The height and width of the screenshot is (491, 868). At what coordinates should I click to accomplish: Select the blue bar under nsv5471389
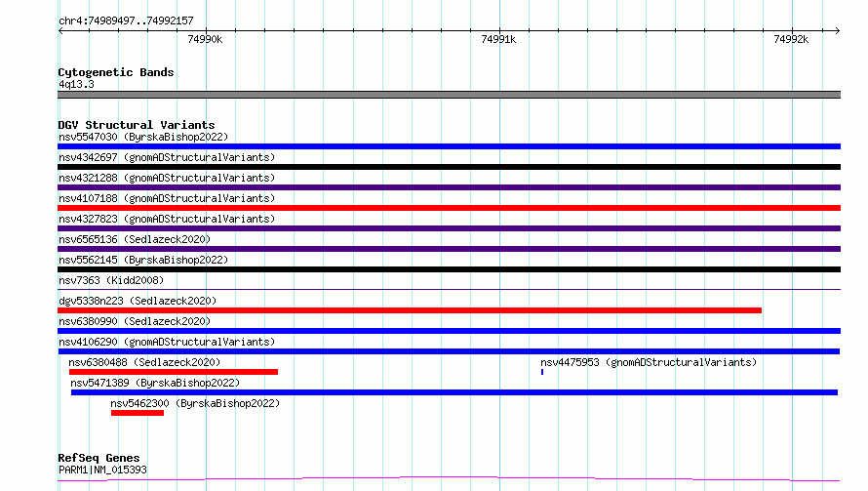point(454,392)
